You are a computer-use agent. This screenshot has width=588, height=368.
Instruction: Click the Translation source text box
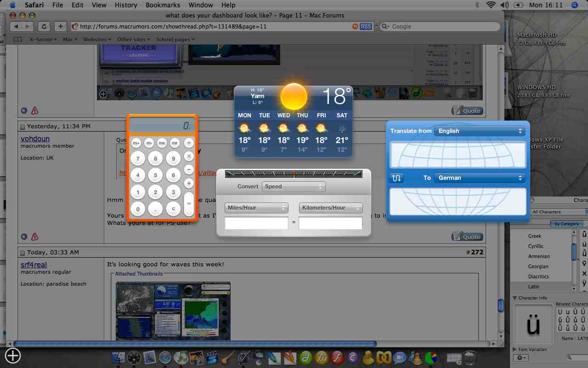point(458,155)
